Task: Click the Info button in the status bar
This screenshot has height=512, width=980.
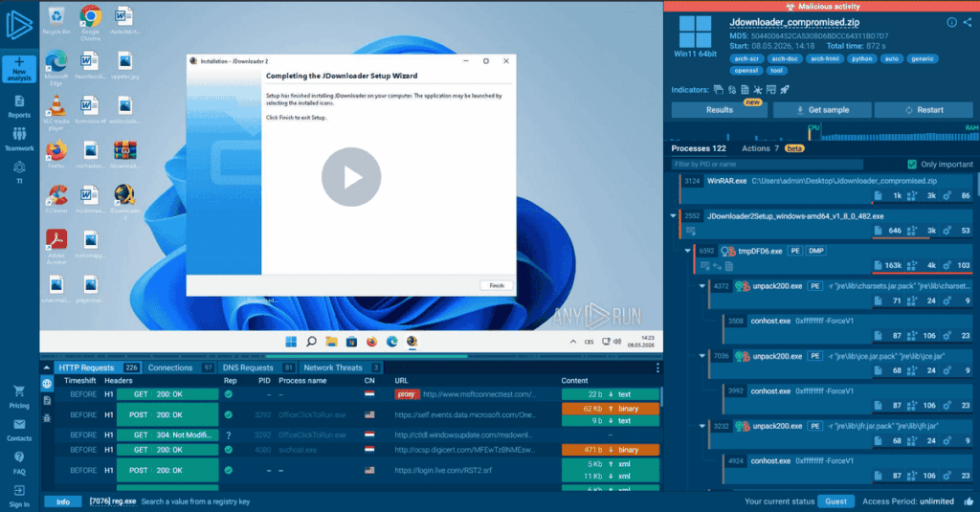Action: tap(63, 502)
